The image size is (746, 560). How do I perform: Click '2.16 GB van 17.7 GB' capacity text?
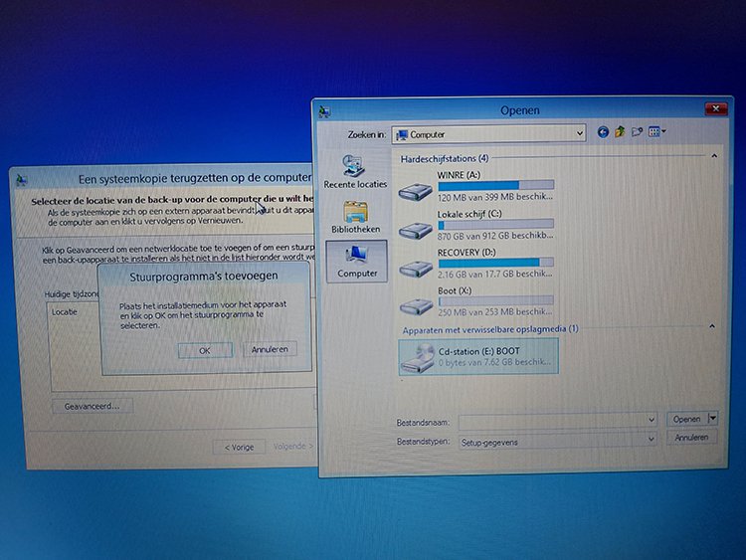tap(495, 274)
